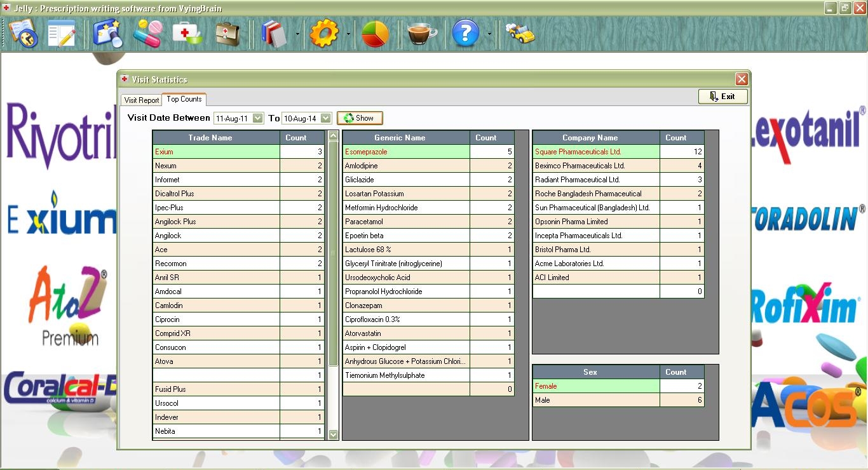The height and width of the screenshot is (470, 868).
Task: Select Opsonin Pharma Limited row
Action: click(618, 222)
